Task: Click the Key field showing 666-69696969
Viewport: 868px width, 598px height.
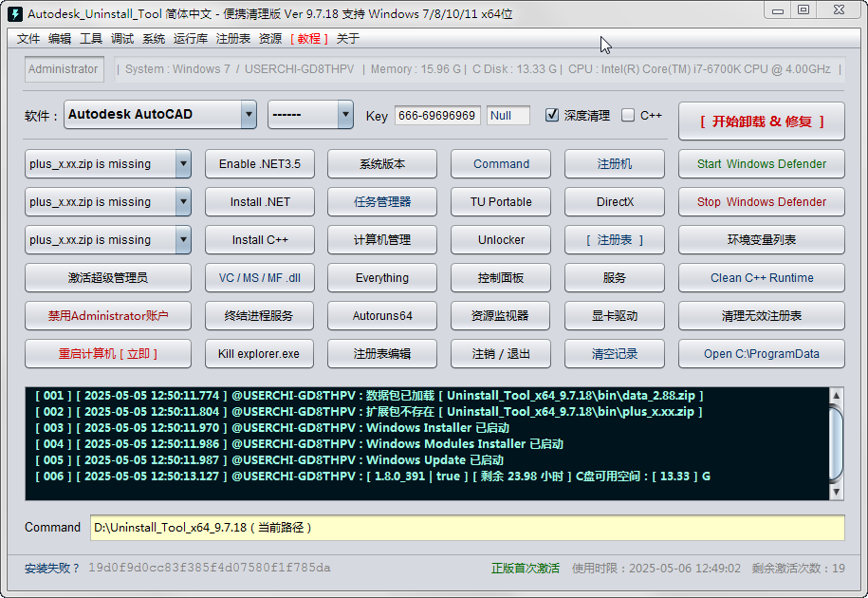Action: pos(437,115)
